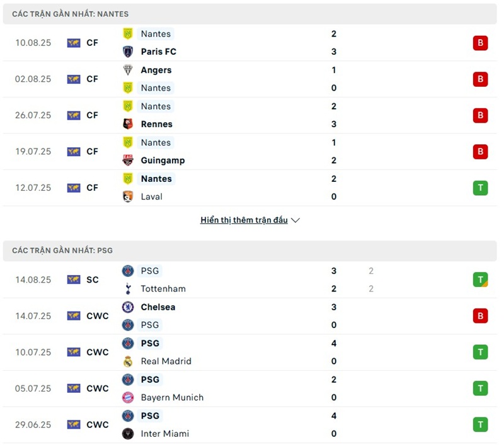Viewport: 504px width, 445px height.
Task: Click the Angers club crest
Action: 128,70
